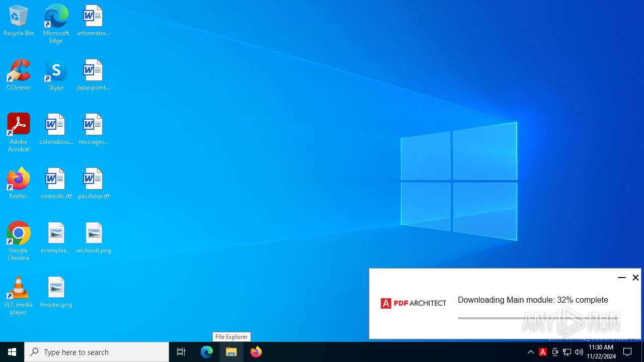Select the japanpoint... Word document
644x362 pixels.
(x=94, y=75)
